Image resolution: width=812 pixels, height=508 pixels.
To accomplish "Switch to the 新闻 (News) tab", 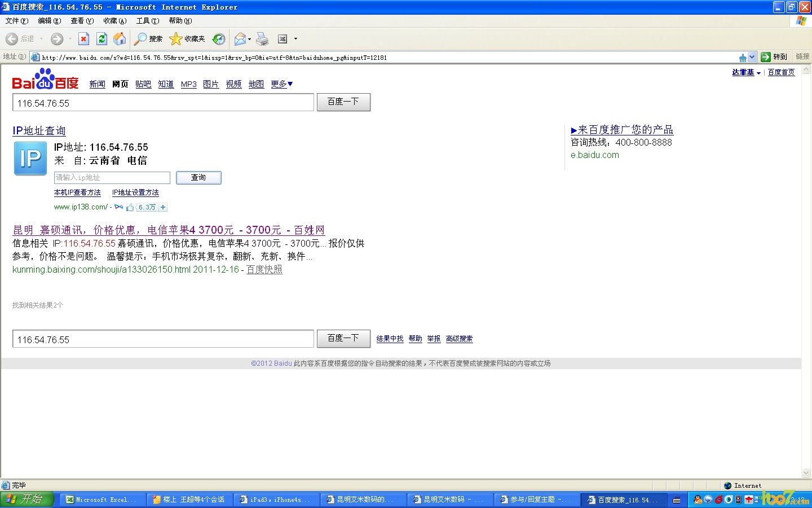I will pyautogui.click(x=98, y=84).
